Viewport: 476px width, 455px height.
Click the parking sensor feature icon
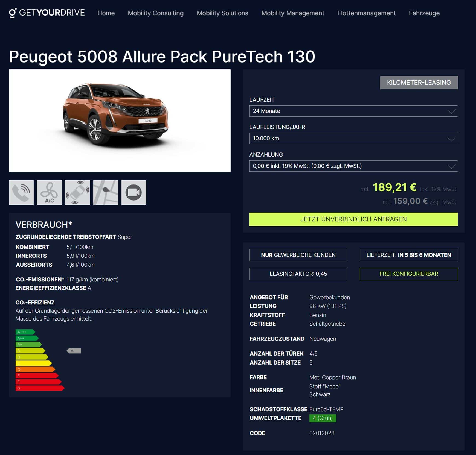coord(77,192)
